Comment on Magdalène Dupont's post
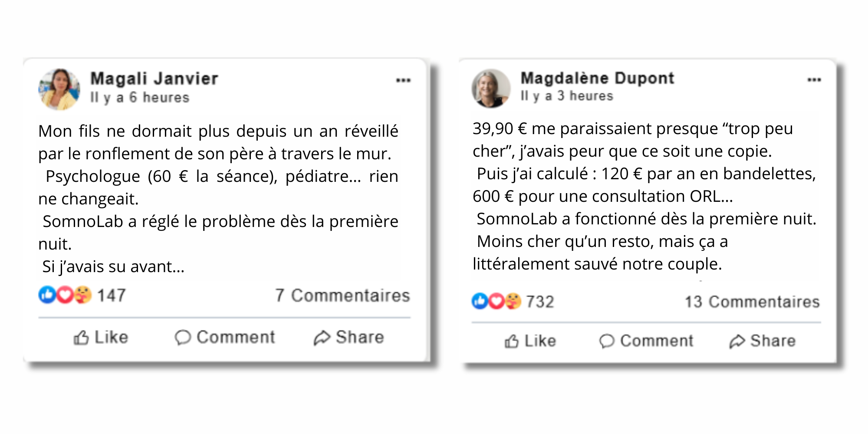 click(x=646, y=341)
